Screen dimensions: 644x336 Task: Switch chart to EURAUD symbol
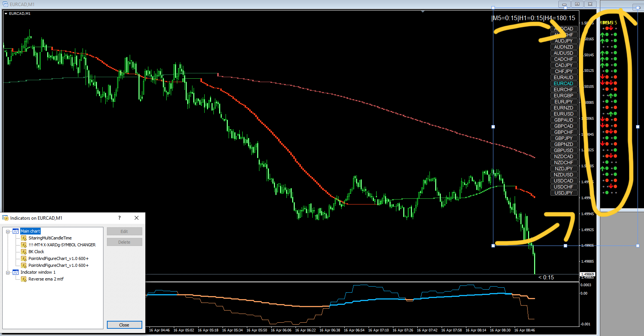pyautogui.click(x=564, y=78)
